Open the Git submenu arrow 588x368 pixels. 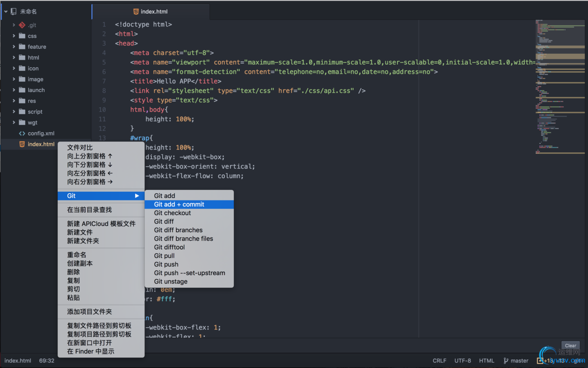tap(137, 196)
